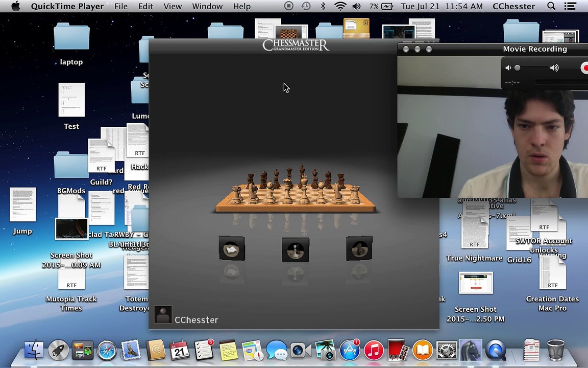588x368 pixels.
Task: Open the Wi-Fi status menu
Action: (x=340, y=6)
